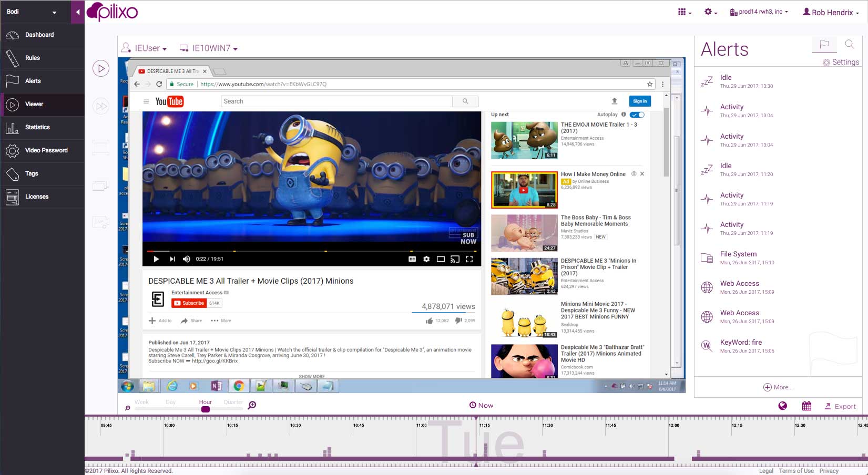Screen dimensions: 868x475
Task: Mute the YouTube video volume
Action: tap(186, 259)
